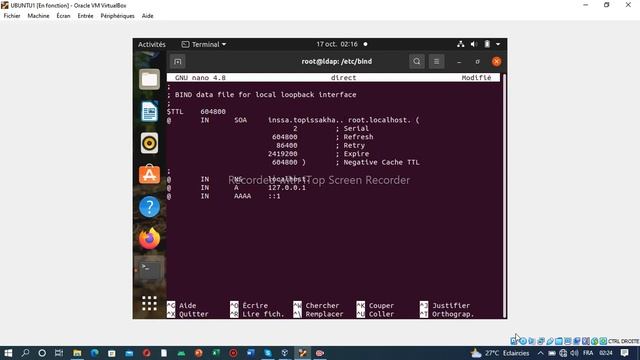The image size is (640, 360).
Task: Open the Files app in Ubuntu dock
Action: pos(149,79)
